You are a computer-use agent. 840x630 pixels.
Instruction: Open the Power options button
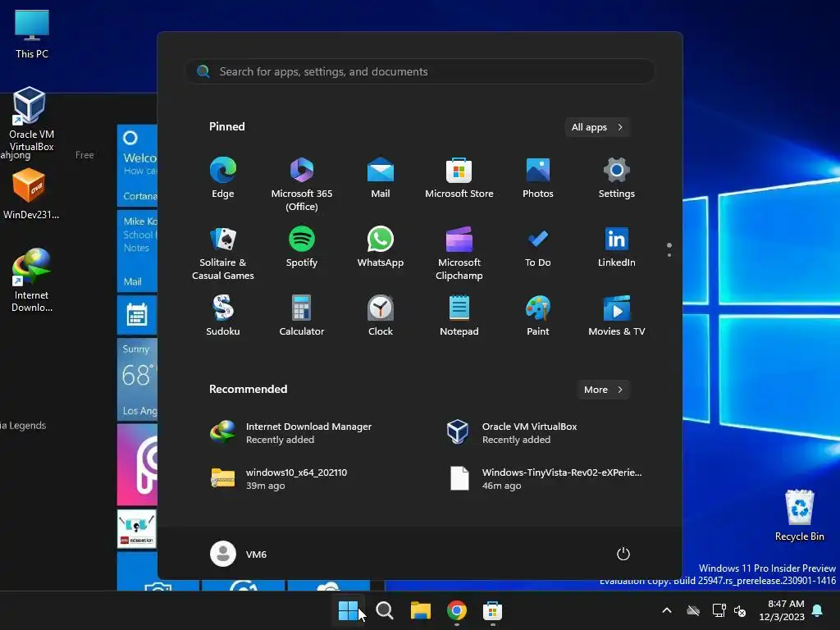pos(623,554)
